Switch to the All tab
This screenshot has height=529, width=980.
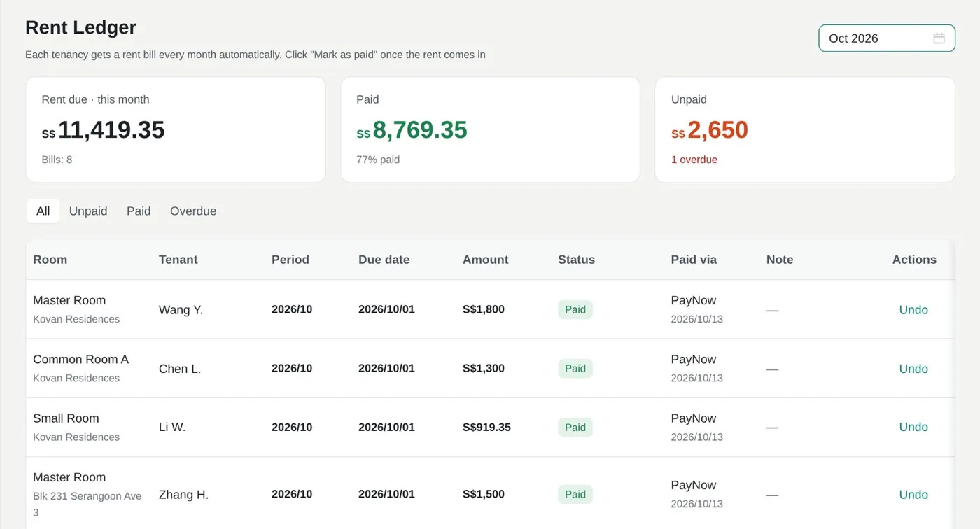43,211
